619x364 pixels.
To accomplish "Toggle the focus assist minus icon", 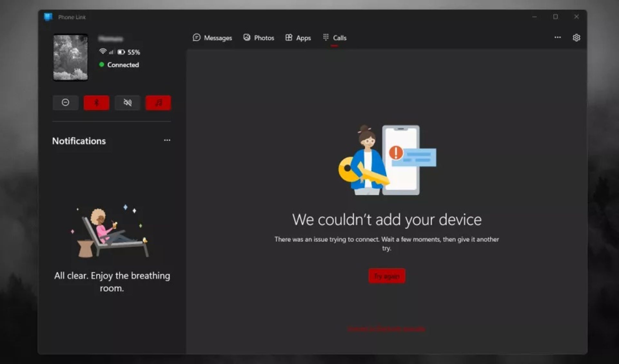I will 65,102.
